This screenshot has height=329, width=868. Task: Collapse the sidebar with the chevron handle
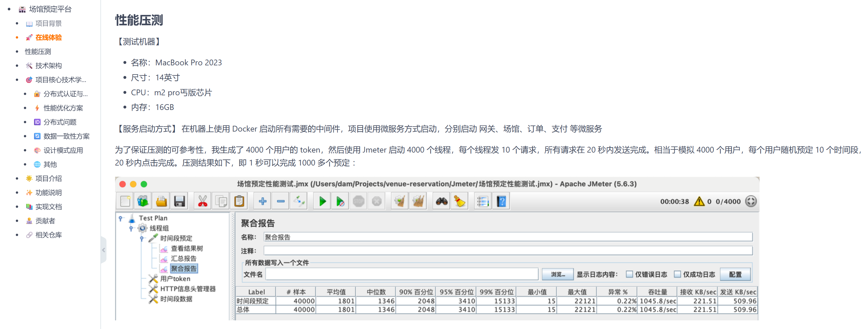pos(104,250)
